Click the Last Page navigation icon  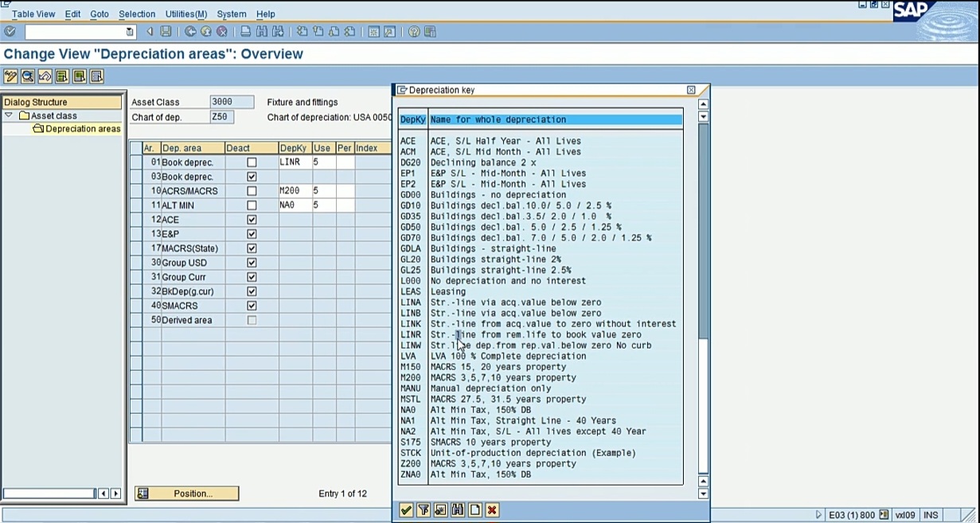click(349, 32)
